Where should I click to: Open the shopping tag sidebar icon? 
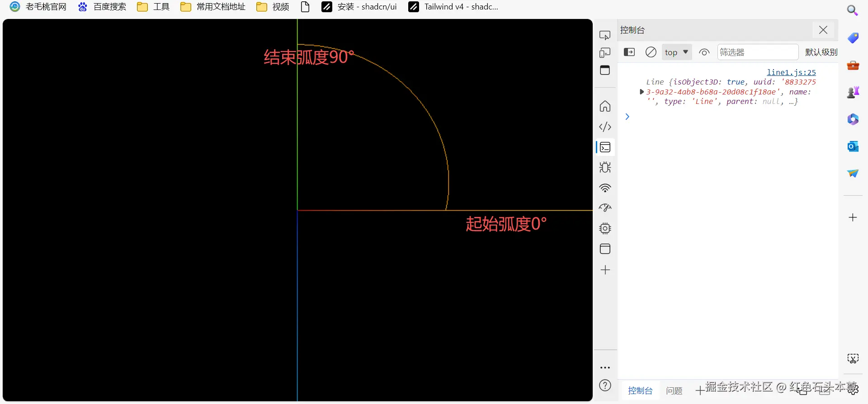point(853,38)
